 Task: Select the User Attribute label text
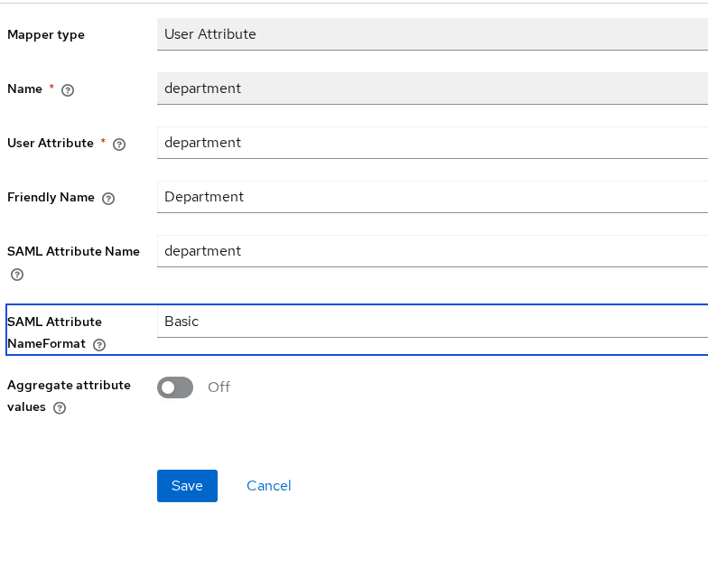51,143
